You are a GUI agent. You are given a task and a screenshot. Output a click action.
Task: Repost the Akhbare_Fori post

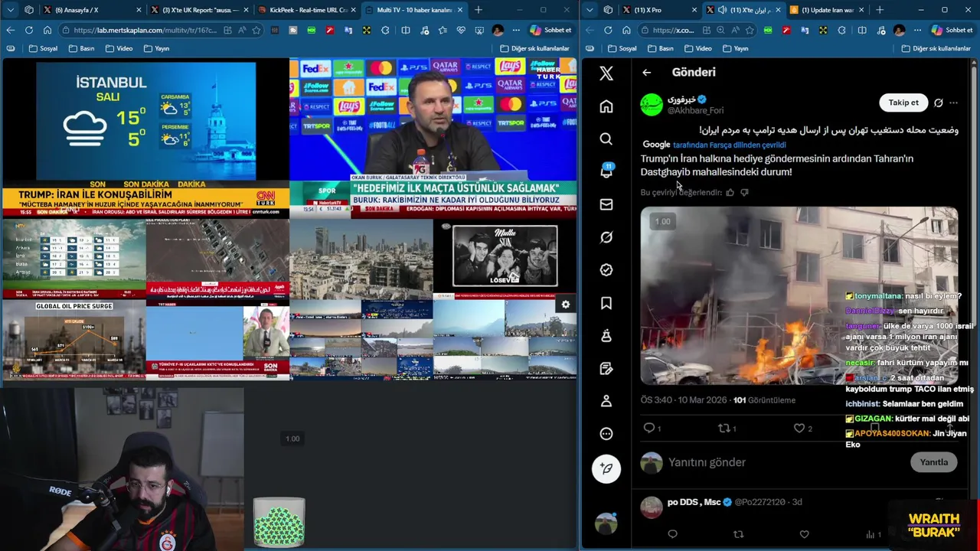[x=724, y=429]
